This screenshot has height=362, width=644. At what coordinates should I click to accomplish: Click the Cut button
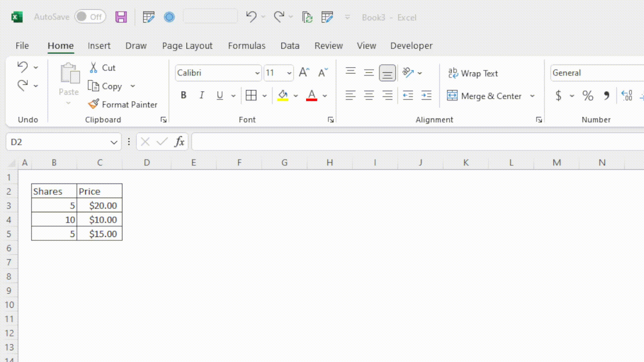coord(103,68)
